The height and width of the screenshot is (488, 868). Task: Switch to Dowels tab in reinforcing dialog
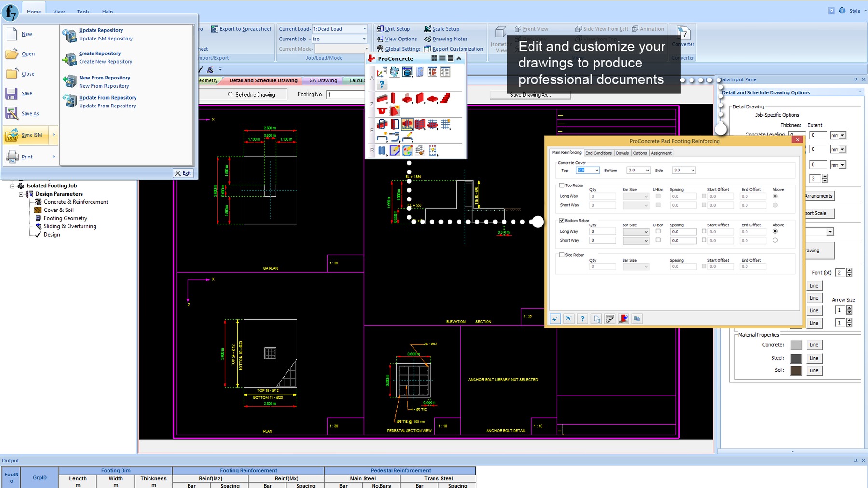tap(622, 153)
